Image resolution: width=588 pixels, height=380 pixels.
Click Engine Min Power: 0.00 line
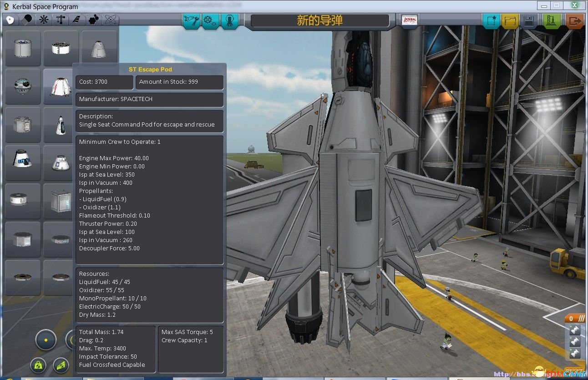click(x=112, y=166)
